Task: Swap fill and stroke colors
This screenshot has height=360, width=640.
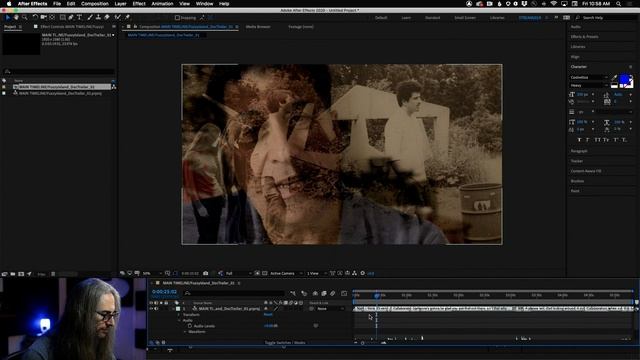Action: (631, 76)
